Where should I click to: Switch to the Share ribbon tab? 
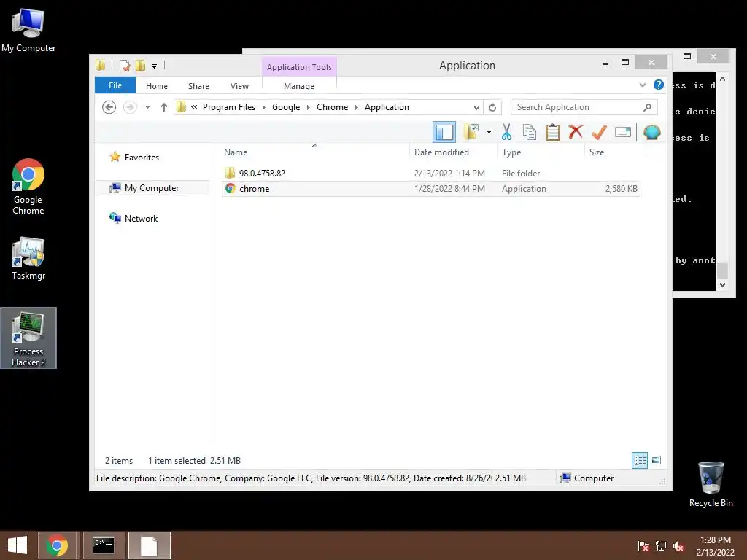[x=198, y=86]
